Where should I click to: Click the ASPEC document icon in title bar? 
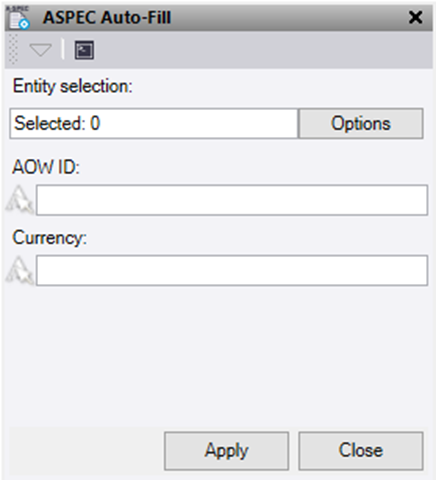(19, 17)
